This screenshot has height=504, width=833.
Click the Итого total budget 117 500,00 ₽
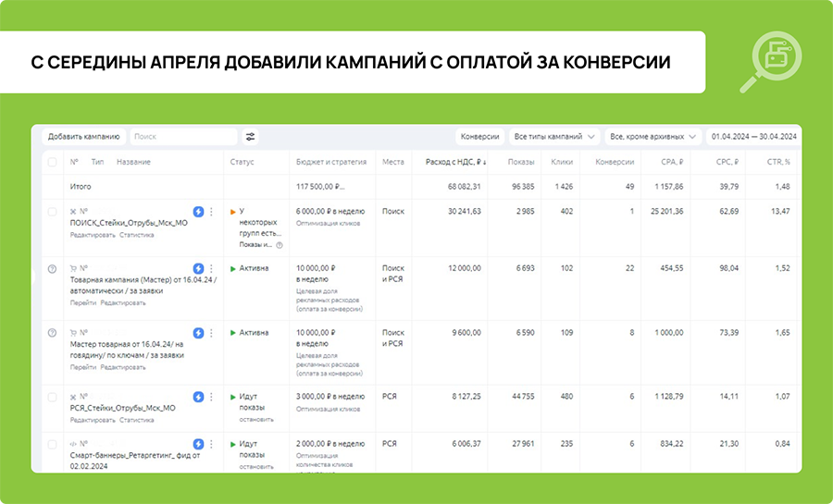[320, 187]
